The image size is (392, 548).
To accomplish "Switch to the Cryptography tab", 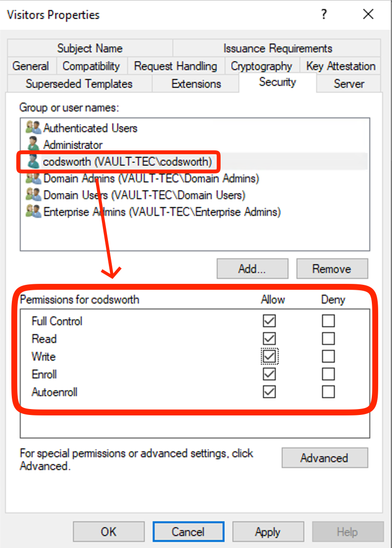I will coord(261,66).
